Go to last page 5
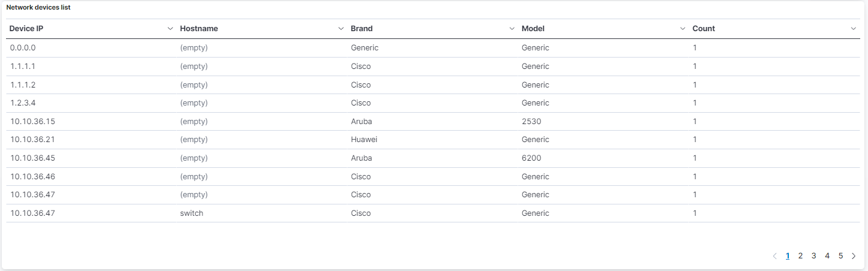 coord(840,256)
